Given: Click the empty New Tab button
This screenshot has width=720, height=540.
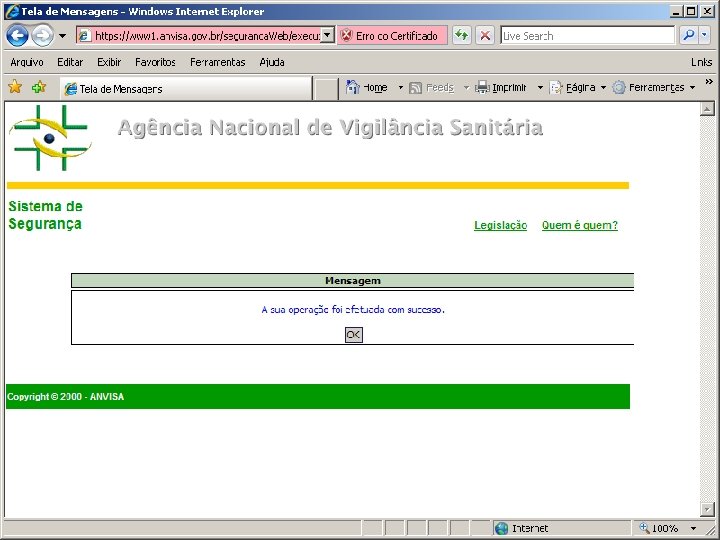Looking at the screenshot, I should click(x=325, y=89).
